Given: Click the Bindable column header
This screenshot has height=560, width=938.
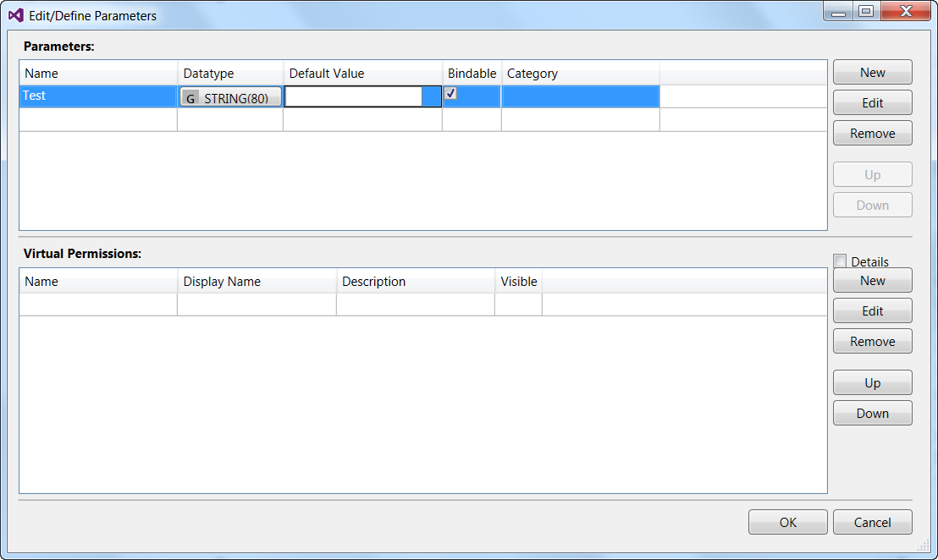Looking at the screenshot, I should pos(472,73).
